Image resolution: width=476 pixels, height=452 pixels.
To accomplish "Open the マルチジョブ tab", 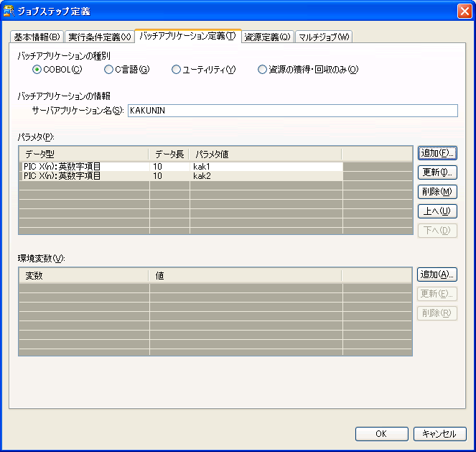I will click(x=323, y=37).
